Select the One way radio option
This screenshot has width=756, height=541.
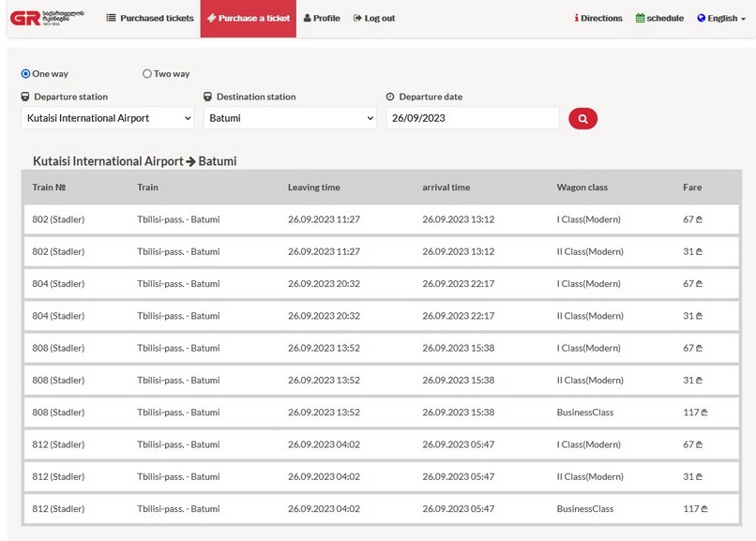pos(25,74)
